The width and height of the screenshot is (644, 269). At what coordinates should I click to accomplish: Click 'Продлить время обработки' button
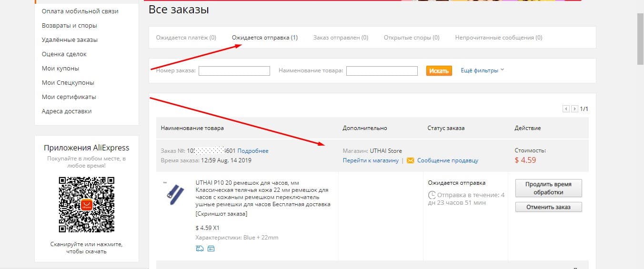click(x=548, y=188)
